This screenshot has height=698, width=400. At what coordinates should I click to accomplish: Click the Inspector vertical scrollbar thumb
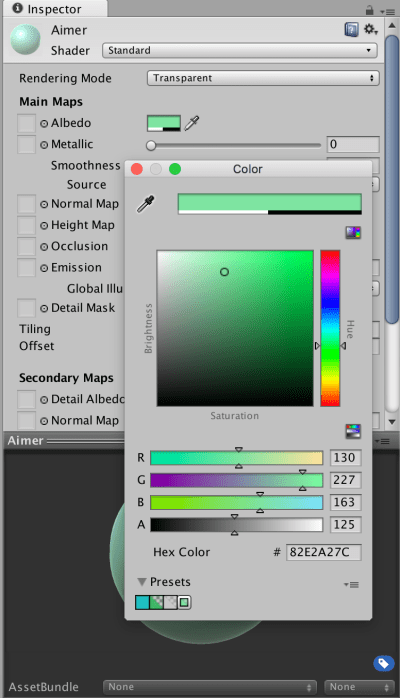392,179
